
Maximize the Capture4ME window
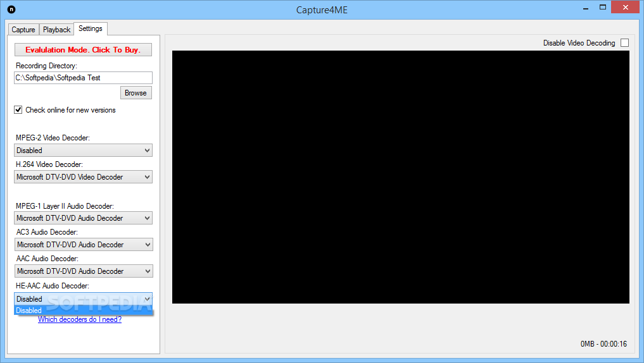(602, 8)
